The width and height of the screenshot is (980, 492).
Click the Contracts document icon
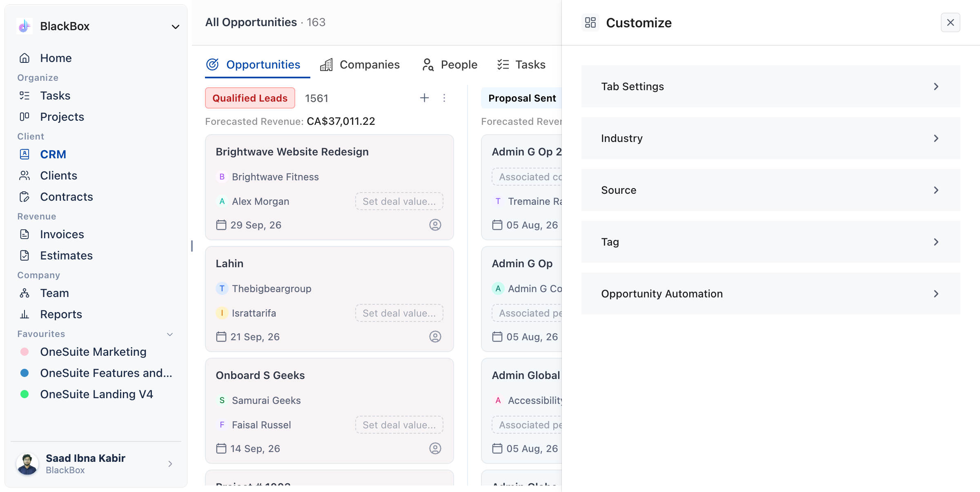[24, 197]
